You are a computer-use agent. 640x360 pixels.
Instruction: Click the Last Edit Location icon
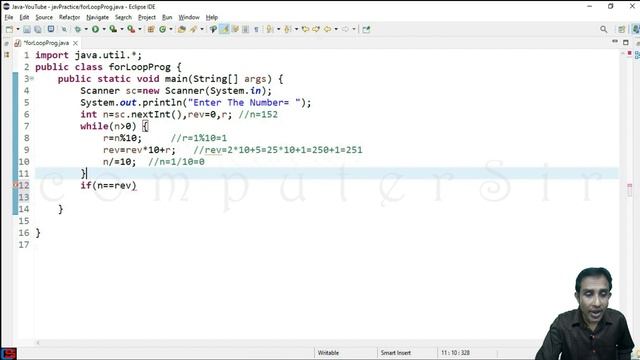(305, 29)
